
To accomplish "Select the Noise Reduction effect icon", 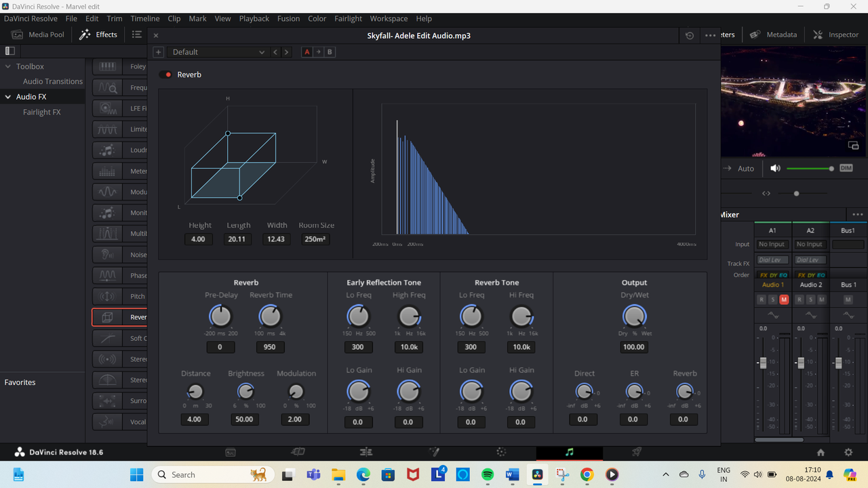I will point(107,255).
